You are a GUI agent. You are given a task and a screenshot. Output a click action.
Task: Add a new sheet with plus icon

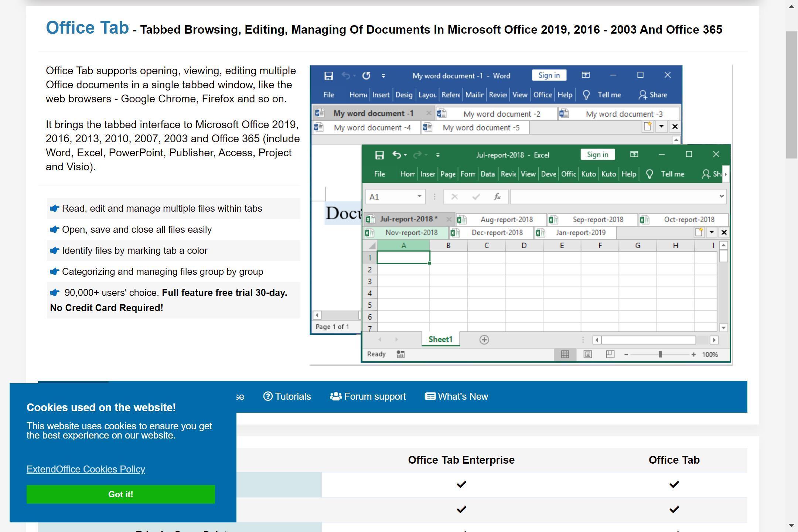(x=484, y=340)
